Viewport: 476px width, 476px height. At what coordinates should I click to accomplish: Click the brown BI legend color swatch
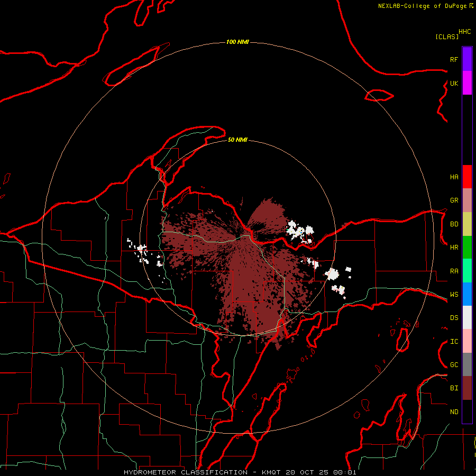point(467,388)
